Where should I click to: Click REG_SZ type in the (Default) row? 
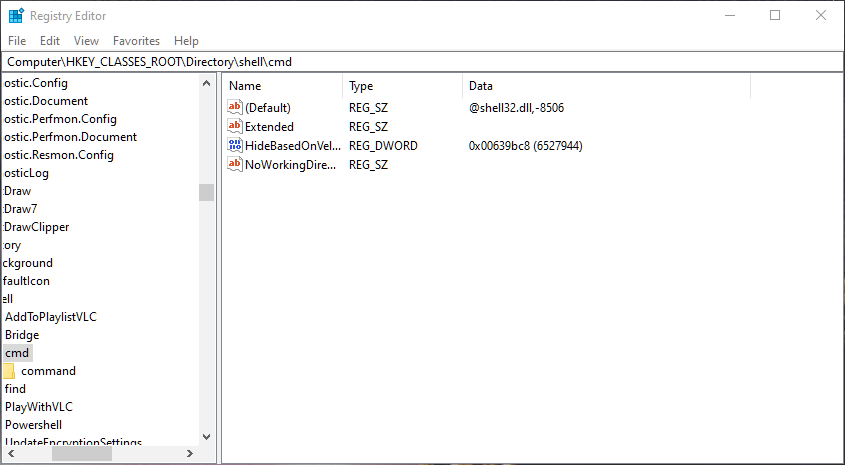(368, 108)
